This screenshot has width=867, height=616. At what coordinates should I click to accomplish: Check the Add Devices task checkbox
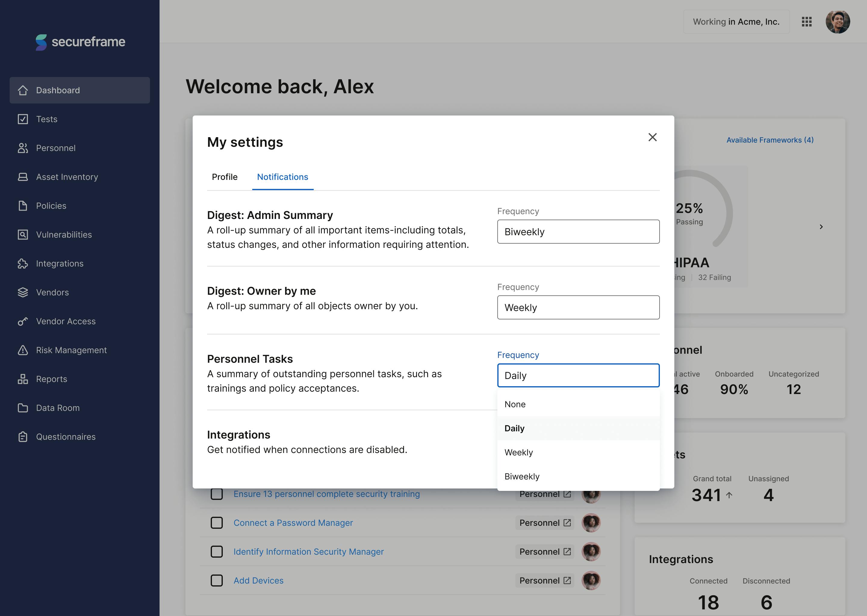coord(217,580)
